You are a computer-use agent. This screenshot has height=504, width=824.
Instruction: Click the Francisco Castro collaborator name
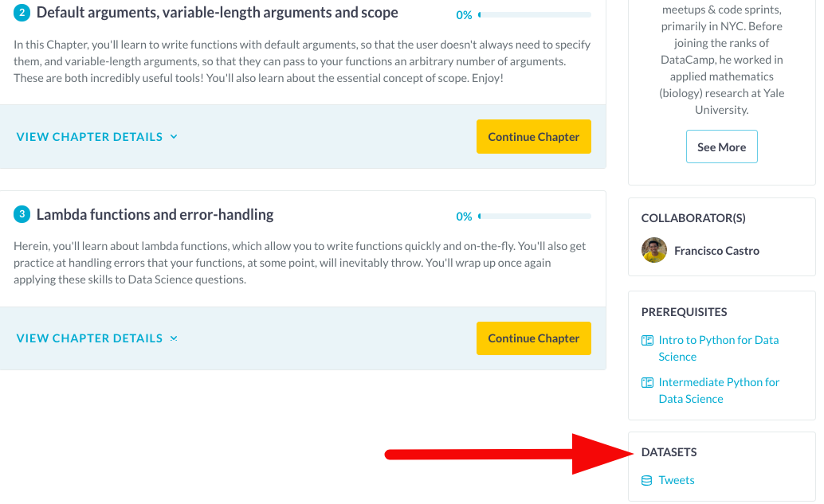pos(716,251)
